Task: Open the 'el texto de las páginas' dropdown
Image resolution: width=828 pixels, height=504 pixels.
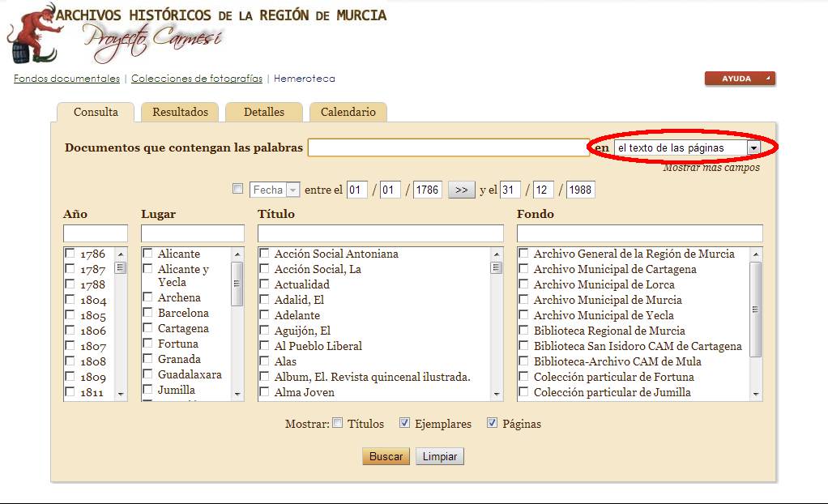Action: pyautogui.click(x=753, y=147)
